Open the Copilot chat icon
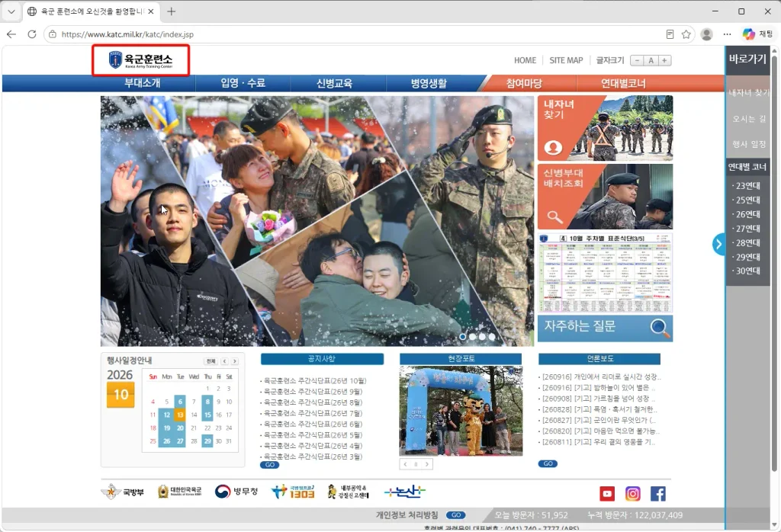Screen dimensions: 781x532 pyautogui.click(x=749, y=34)
